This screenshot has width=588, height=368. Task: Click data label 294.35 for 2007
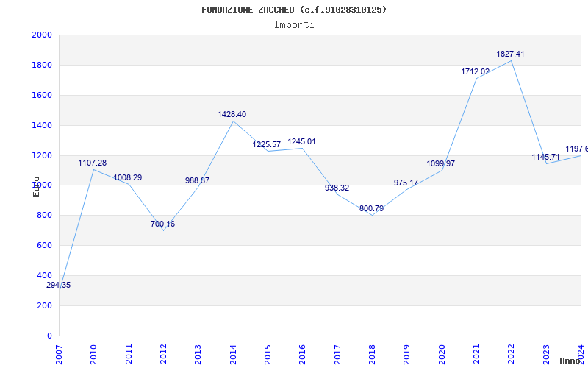pos(59,285)
